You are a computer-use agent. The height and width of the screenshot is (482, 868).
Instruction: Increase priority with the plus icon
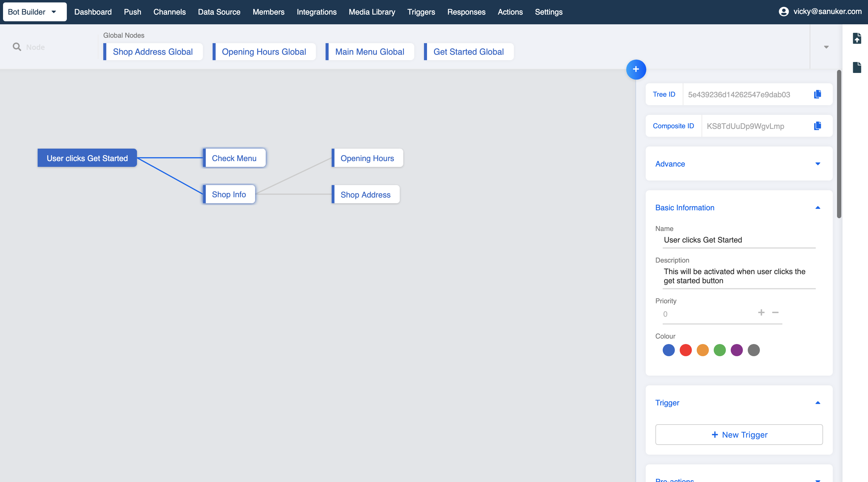point(761,312)
